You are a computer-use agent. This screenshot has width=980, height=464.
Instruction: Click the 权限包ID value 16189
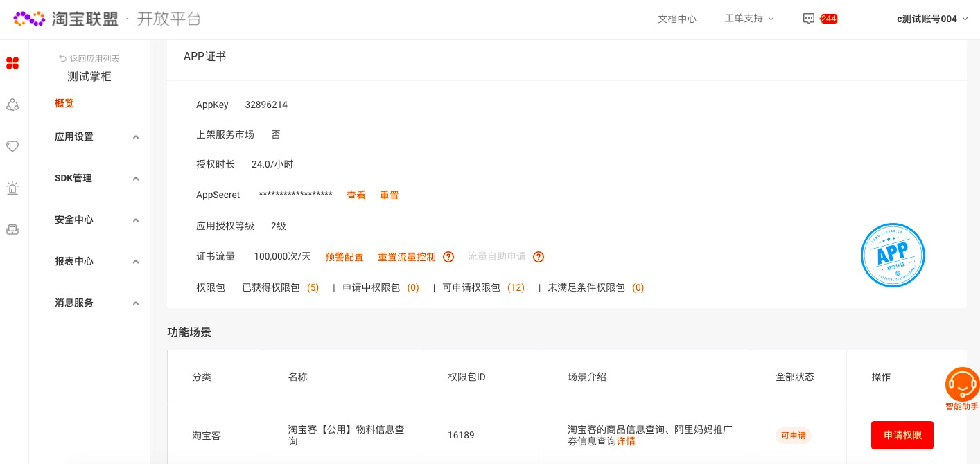click(462, 436)
